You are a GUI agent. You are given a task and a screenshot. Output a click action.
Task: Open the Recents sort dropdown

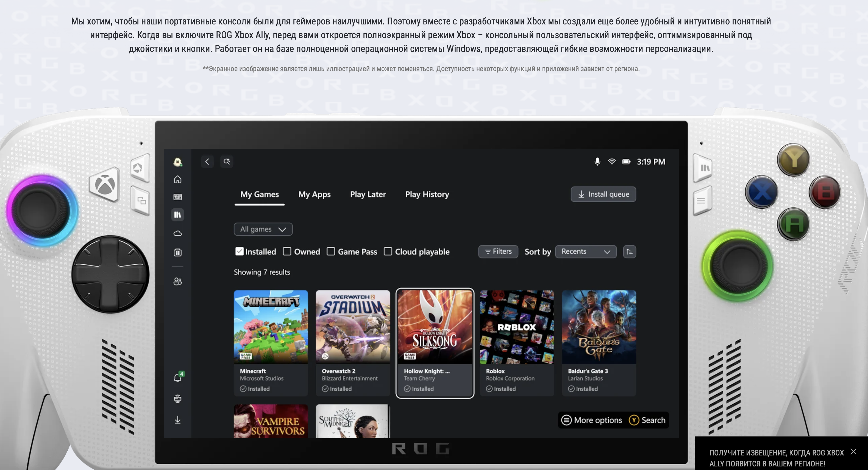pyautogui.click(x=586, y=252)
